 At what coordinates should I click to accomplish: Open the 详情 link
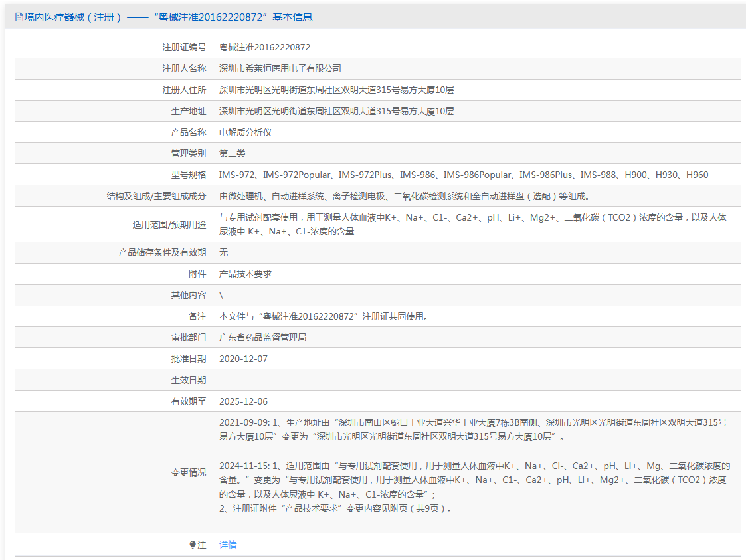228,545
